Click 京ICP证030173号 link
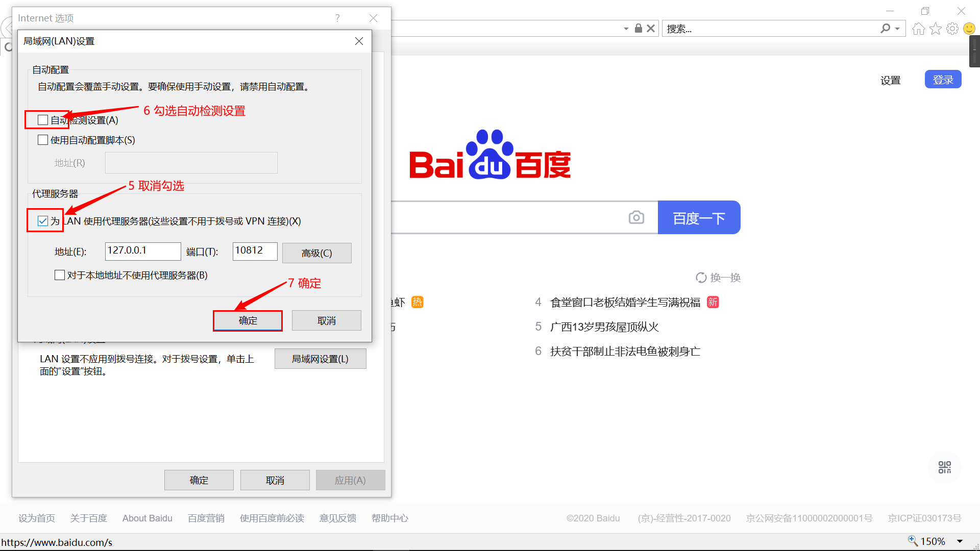The width and height of the screenshot is (980, 551). 924,518
